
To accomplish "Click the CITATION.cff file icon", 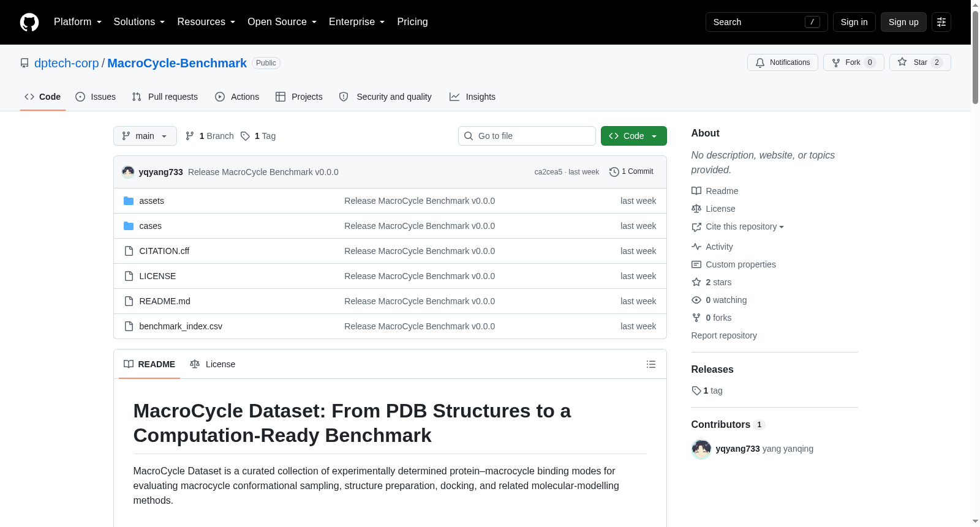I will [129, 251].
